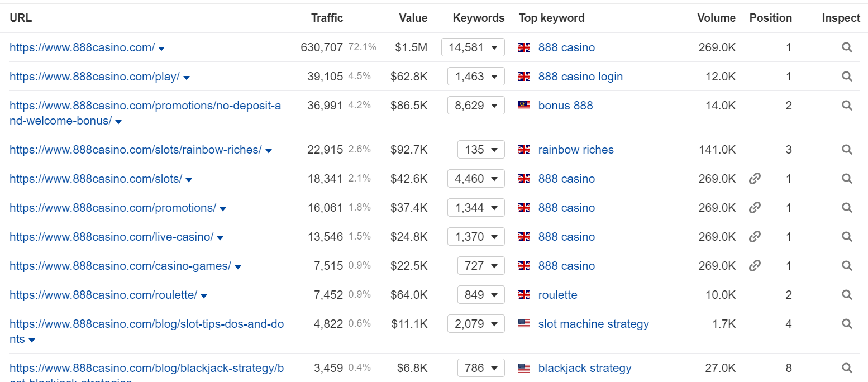Open https://www.888casino.com/ link
Screen dimensions: 868x382
click(82, 47)
